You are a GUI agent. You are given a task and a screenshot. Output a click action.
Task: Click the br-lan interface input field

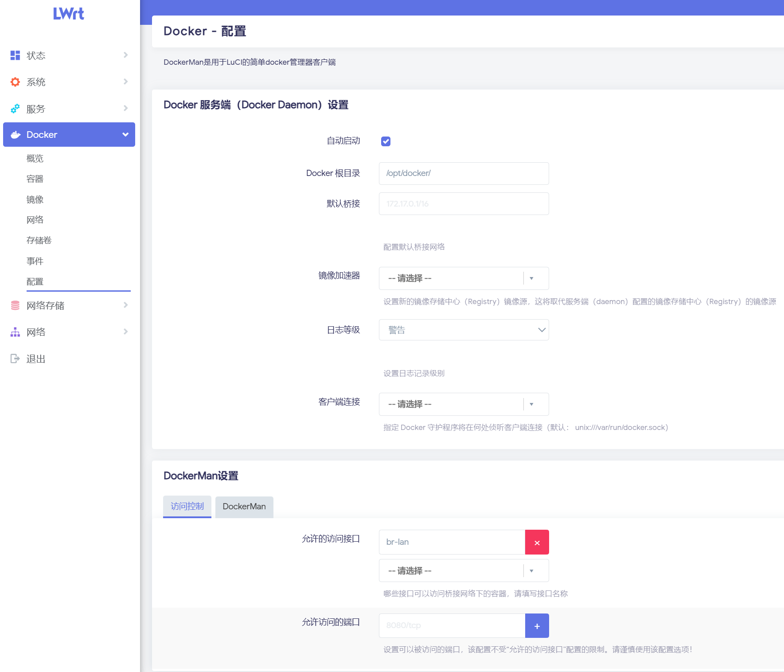click(x=452, y=542)
